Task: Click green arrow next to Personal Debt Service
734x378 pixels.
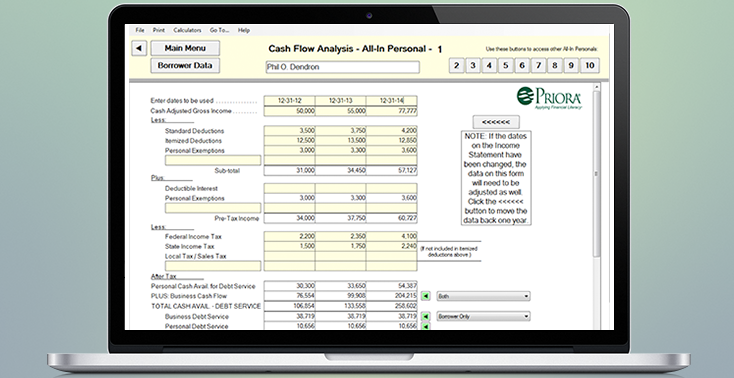Action: coord(426,326)
